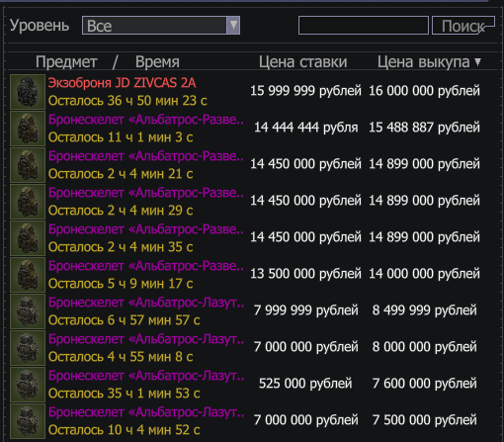504x442 pixels.
Task: Click armor icon with 2 ч 4 мин 21 с
Action: (x=28, y=165)
